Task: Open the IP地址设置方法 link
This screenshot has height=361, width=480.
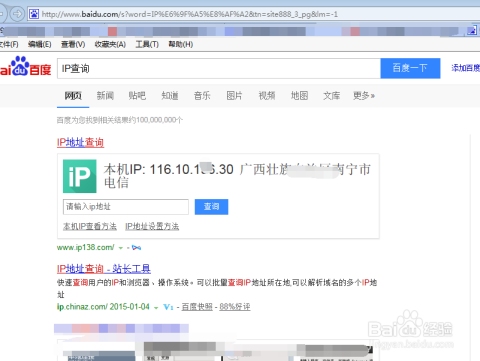Action: point(152,226)
